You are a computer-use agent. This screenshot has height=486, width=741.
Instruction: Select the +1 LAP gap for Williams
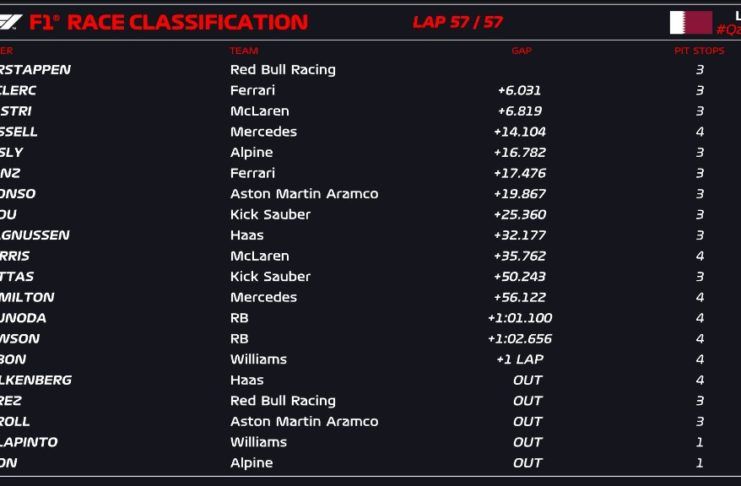click(520, 359)
